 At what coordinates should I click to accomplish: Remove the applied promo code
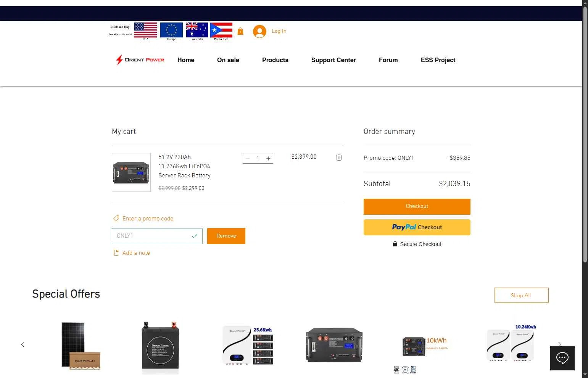pyautogui.click(x=226, y=236)
